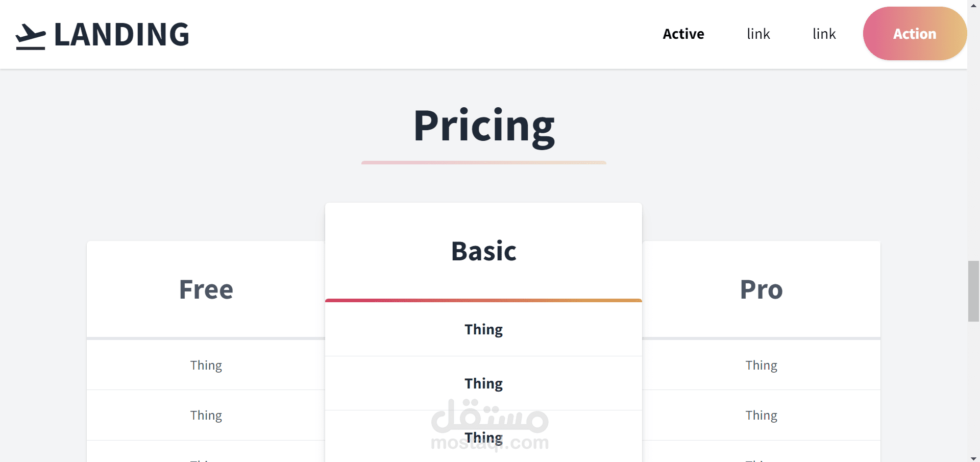Click the scrollbar down arrow
Screen dimensions: 980x462
[973, 458]
